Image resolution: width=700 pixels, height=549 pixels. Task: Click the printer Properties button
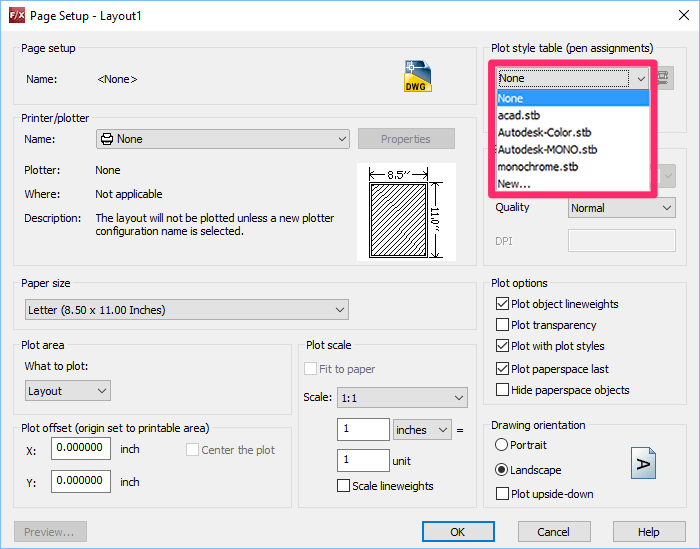[x=406, y=139]
